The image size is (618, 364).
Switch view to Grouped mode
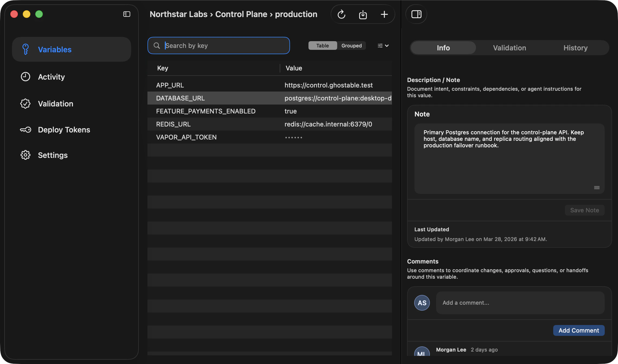click(351, 45)
